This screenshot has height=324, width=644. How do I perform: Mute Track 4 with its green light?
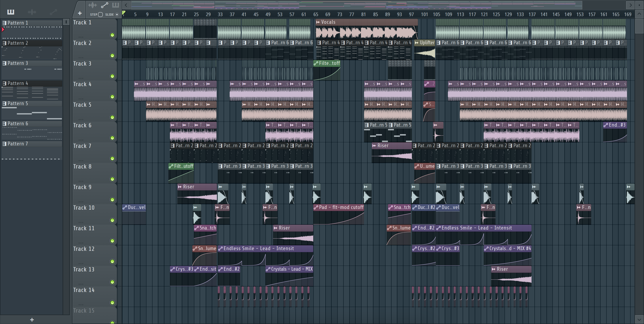[112, 97]
